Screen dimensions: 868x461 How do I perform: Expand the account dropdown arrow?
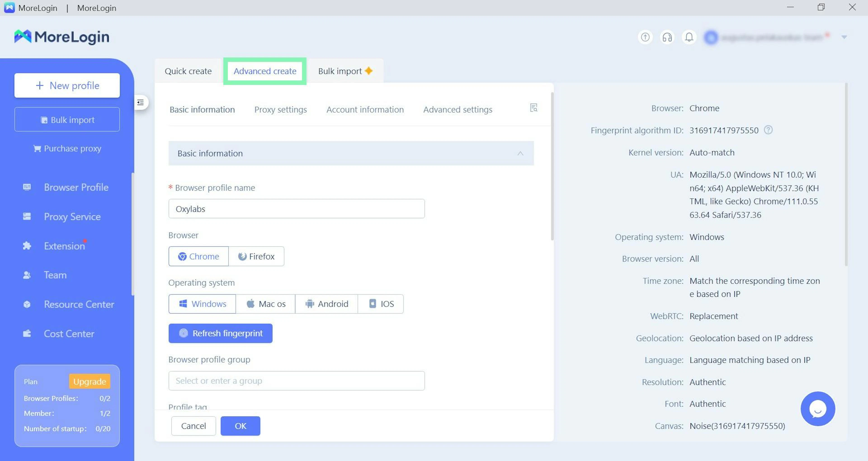click(844, 37)
